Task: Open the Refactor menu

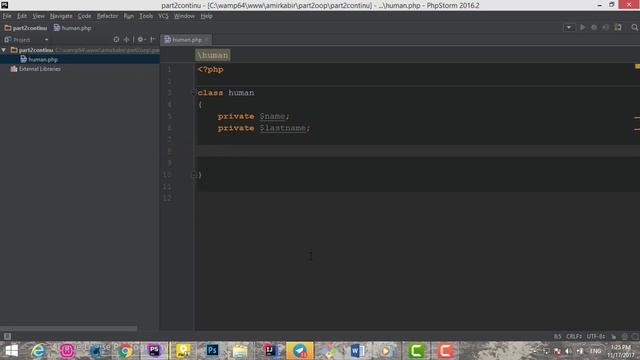Action: [107, 16]
